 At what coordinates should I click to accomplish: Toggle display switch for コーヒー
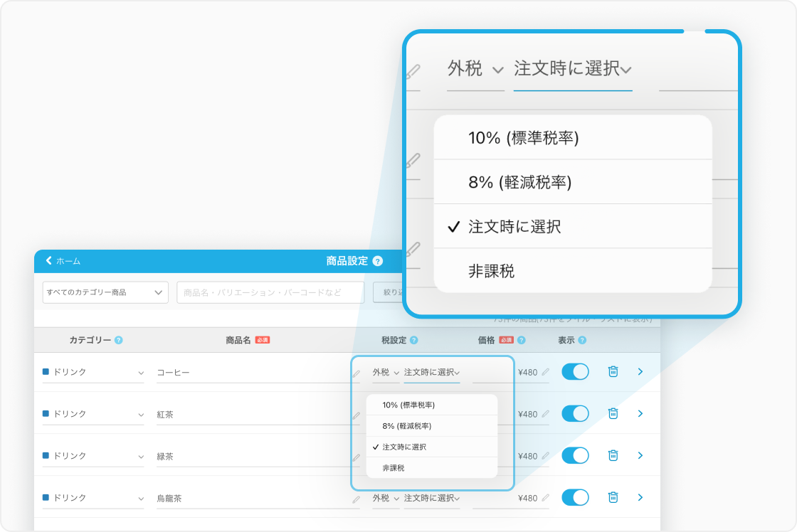pos(575,371)
